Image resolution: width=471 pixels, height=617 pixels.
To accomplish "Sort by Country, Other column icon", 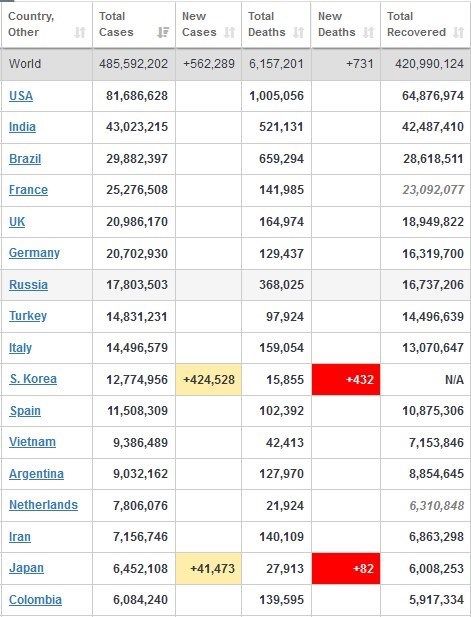I will point(80,32).
